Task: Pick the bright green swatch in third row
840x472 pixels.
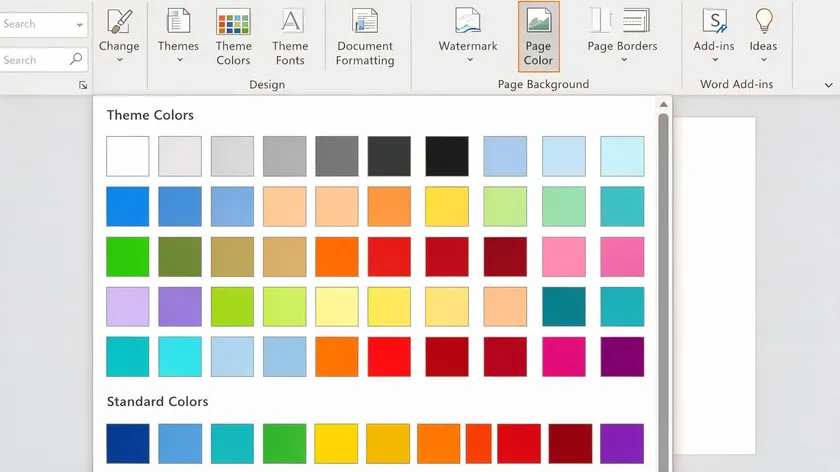Action: (128, 257)
